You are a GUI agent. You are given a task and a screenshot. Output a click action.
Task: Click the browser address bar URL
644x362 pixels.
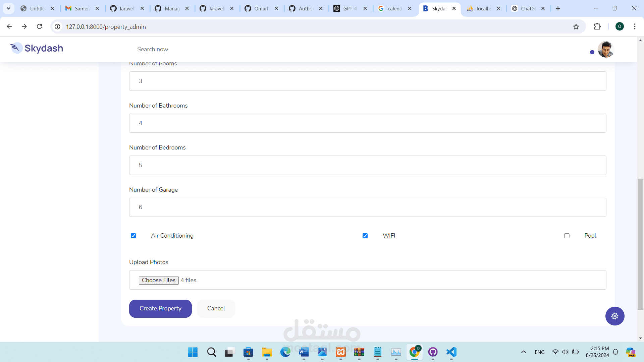(x=106, y=26)
